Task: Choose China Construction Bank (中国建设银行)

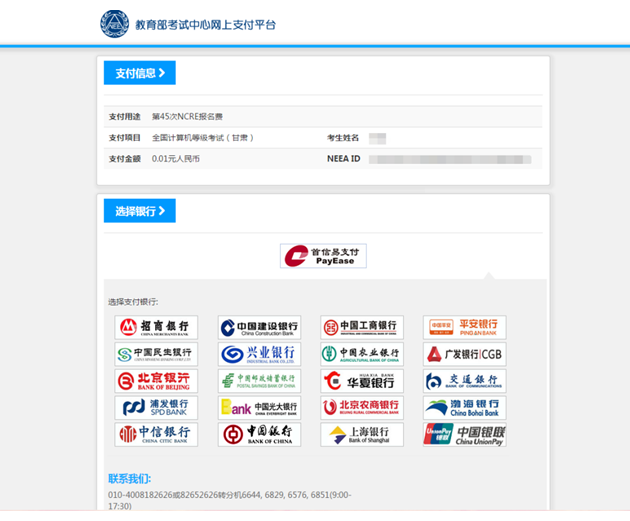Action: click(259, 328)
